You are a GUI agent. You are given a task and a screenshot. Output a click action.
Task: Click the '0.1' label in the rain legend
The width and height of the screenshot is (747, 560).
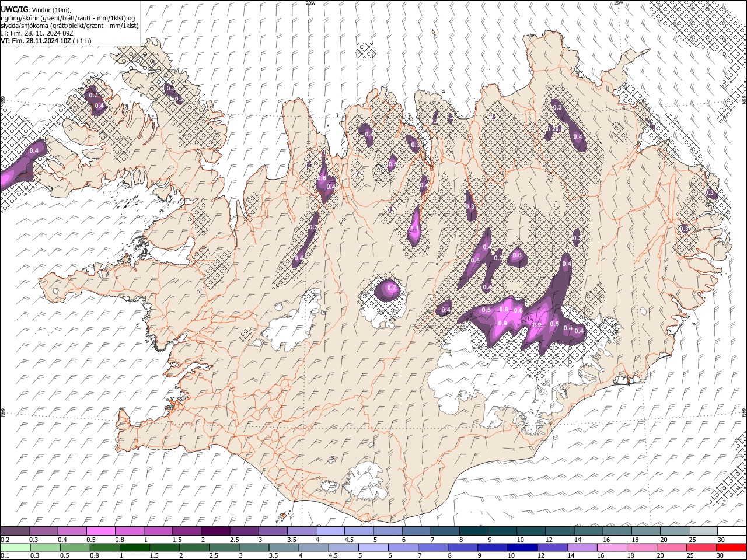tap(5, 556)
